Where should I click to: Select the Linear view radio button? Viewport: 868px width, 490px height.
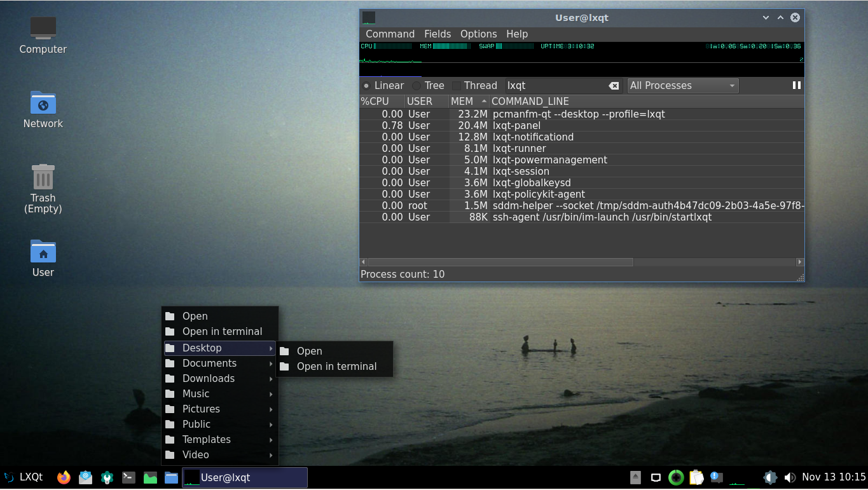pyautogui.click(x=366, y=86)
